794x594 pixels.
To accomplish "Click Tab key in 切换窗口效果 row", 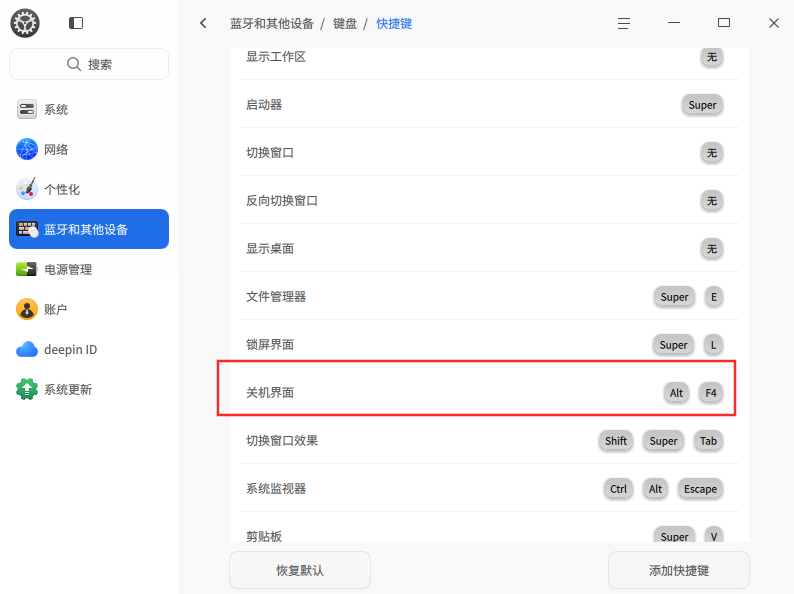I will click(708, 441).
